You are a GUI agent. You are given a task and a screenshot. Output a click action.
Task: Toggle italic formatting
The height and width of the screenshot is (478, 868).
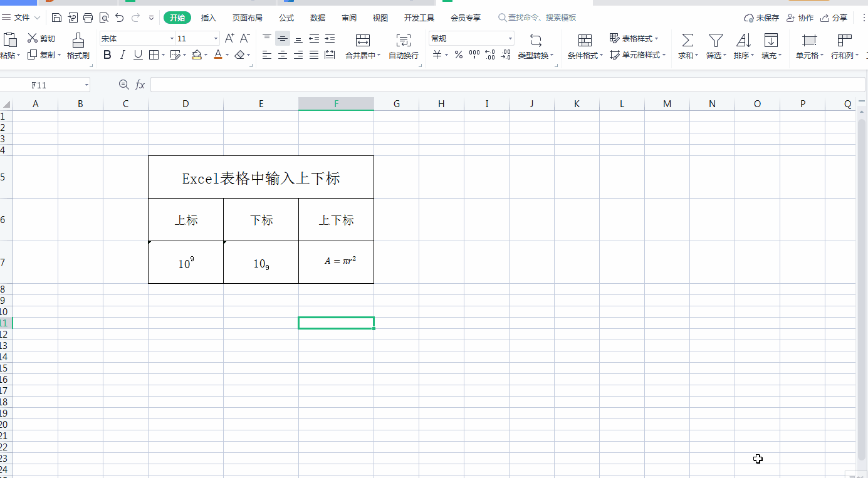[x=123, y=55]
